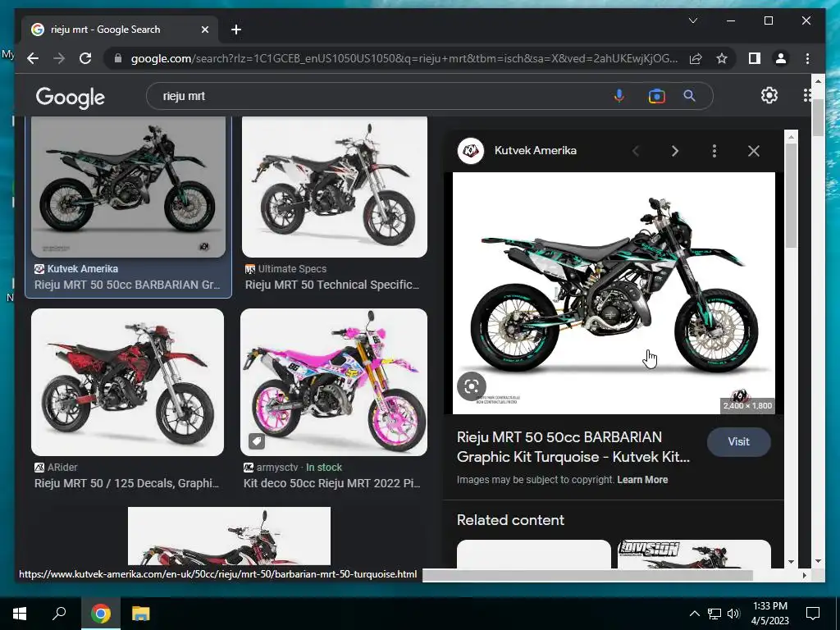Image resolution: width=840 pixels, height=630 pixels.
Task: Search inside image with Lens icon
Action: [472, 386]
